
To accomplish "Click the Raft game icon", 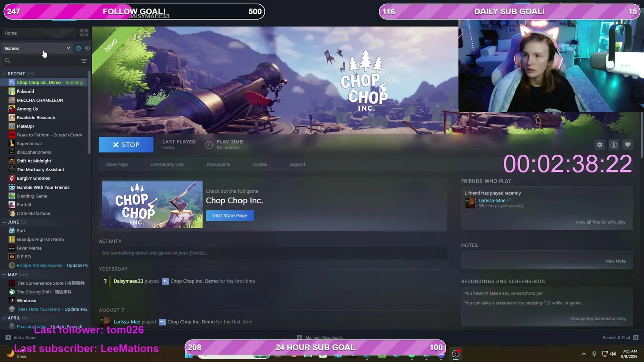I will pyautogui.click(x=12, y=231).
